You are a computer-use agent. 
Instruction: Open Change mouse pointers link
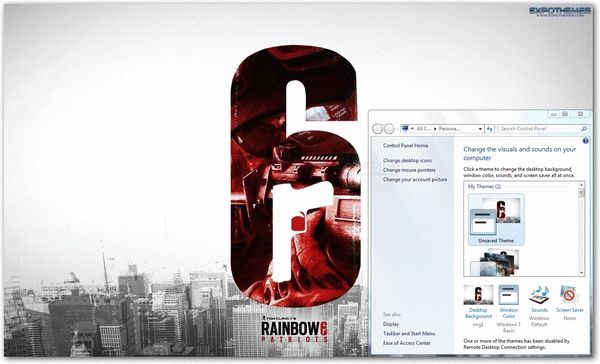pyautogui.click(x=409, y=170)
